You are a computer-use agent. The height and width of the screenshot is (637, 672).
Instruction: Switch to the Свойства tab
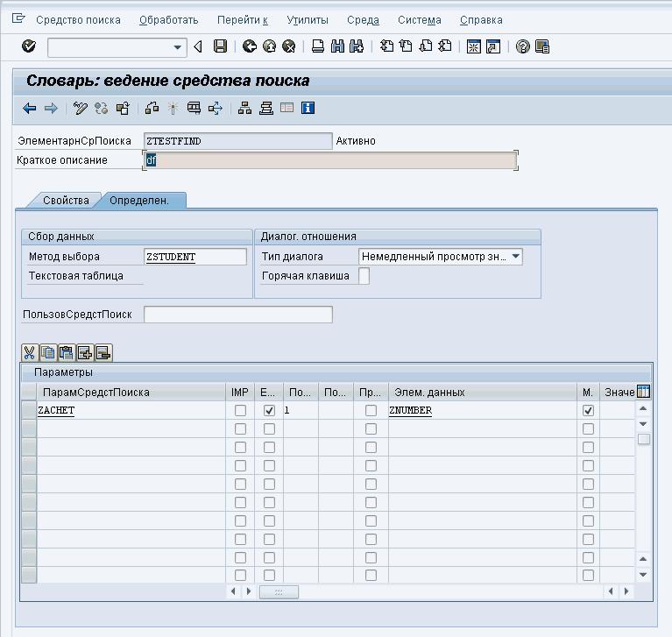pos(66,200)
